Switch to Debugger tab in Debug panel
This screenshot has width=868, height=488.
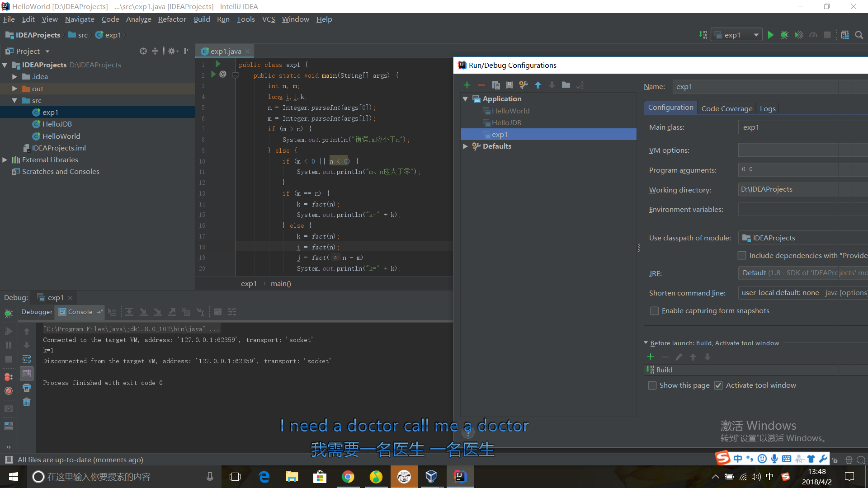tap(37, 312)
